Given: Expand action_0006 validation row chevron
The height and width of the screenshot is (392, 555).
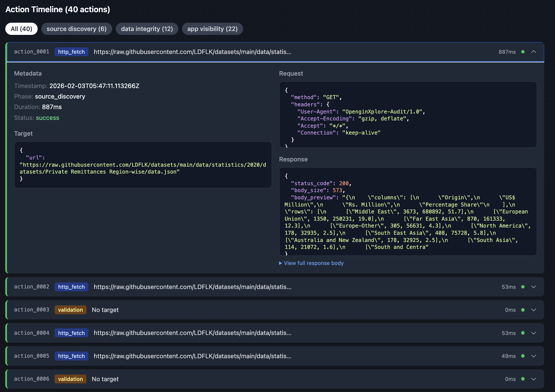Looking at the screenshot, I should [533, 379].
